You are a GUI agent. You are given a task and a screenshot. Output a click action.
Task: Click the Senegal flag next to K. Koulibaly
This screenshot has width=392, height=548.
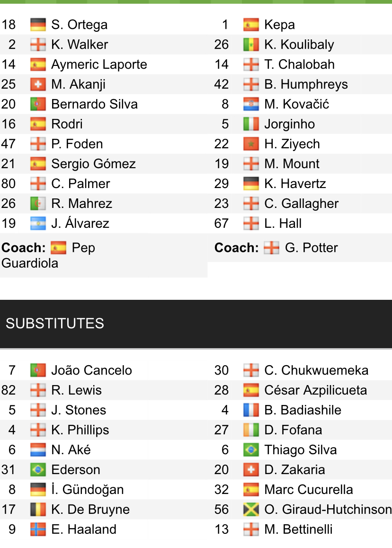(x=251, y=45)
